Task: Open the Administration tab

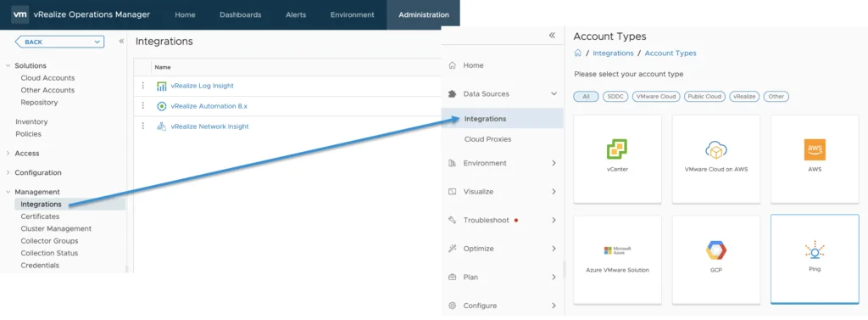Action: coord(424,15)
